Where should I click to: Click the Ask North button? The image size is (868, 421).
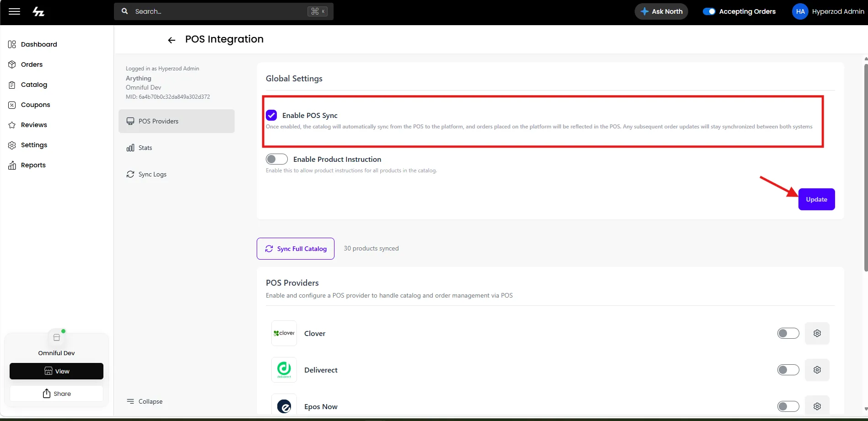click(661, 11)
